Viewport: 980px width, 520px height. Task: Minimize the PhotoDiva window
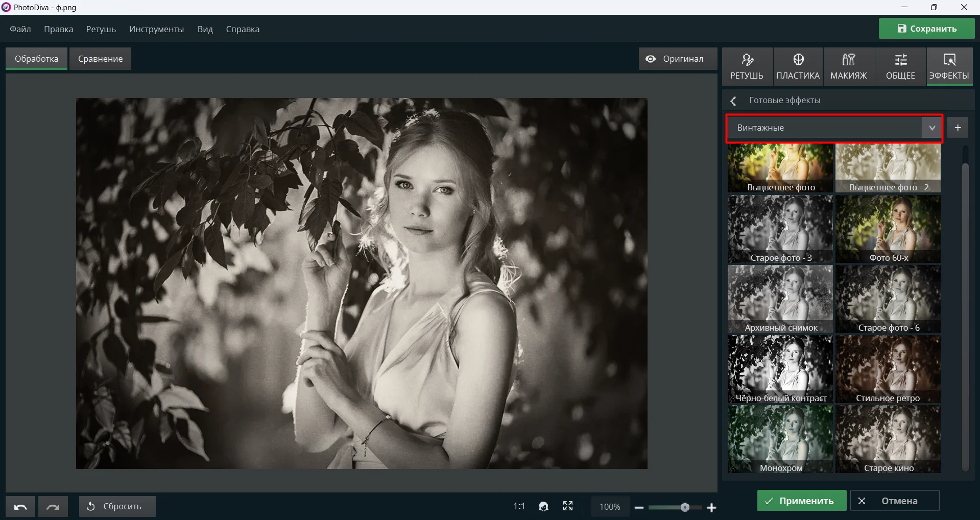tap(904, 7)
